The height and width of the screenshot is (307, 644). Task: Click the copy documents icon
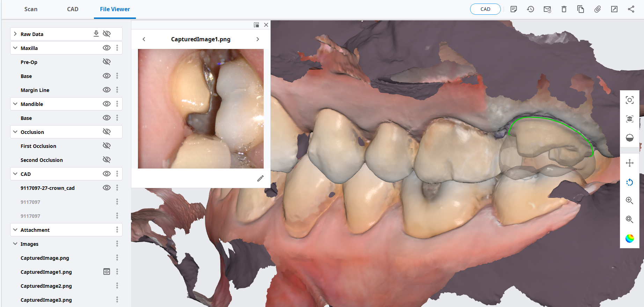point(581,9)
